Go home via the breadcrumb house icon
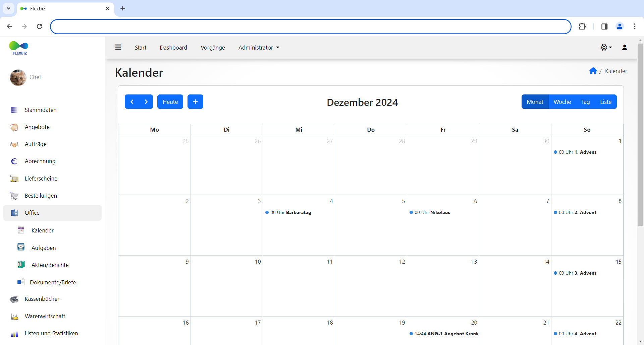644x345 pixels. 593,71
